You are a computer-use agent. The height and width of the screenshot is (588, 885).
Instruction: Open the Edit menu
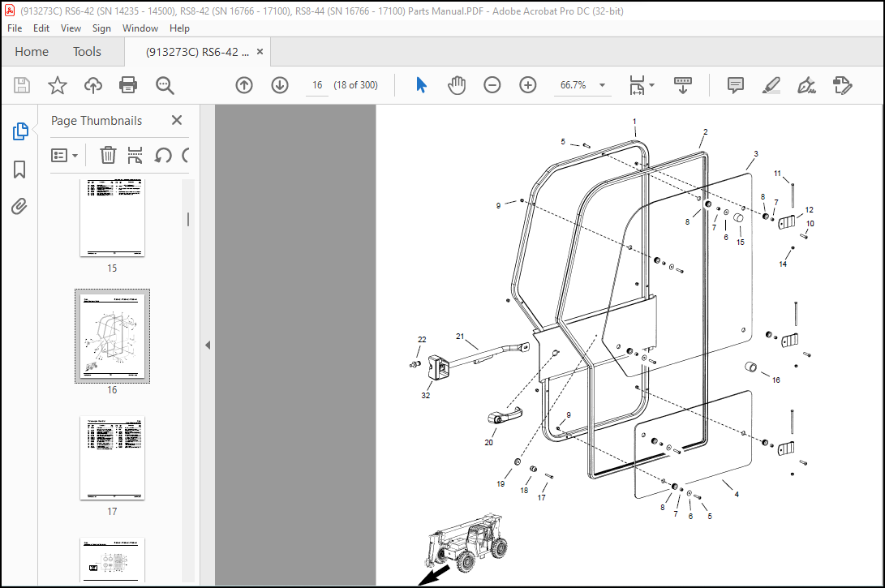click(41, 28)
